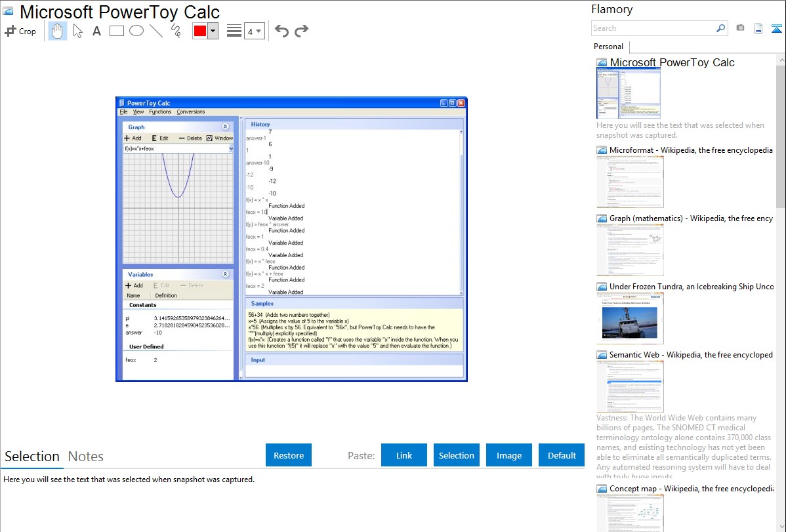Choose the arrow pointer tool

[77, 31]
